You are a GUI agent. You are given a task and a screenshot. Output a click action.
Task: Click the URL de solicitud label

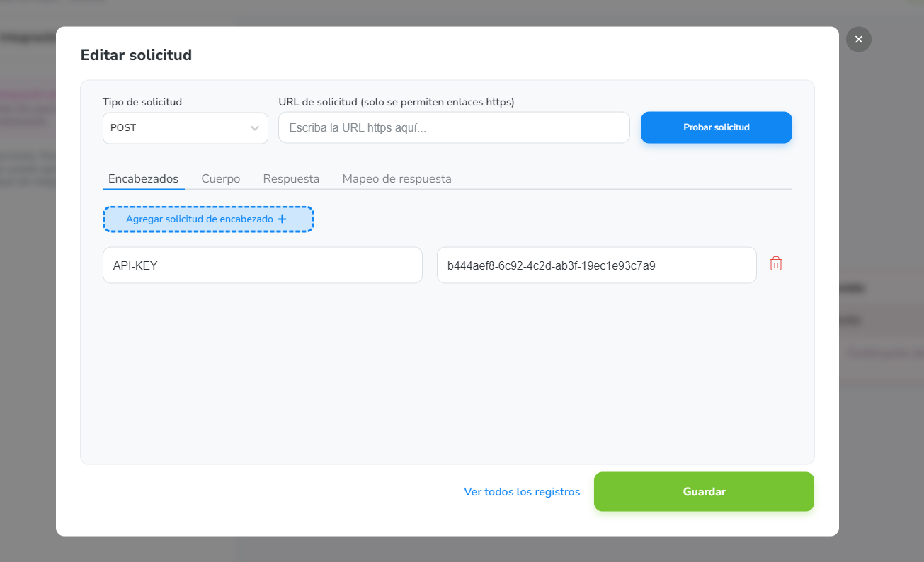click(396, 102)
